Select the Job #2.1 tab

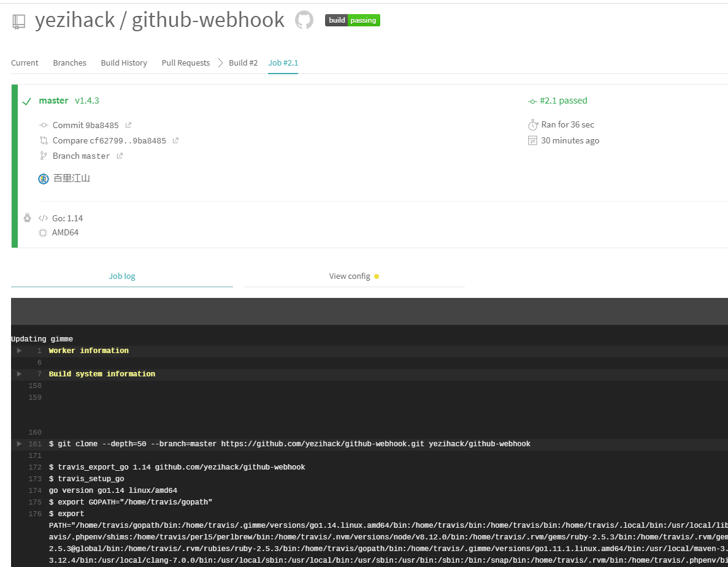(x=283, y=63)
